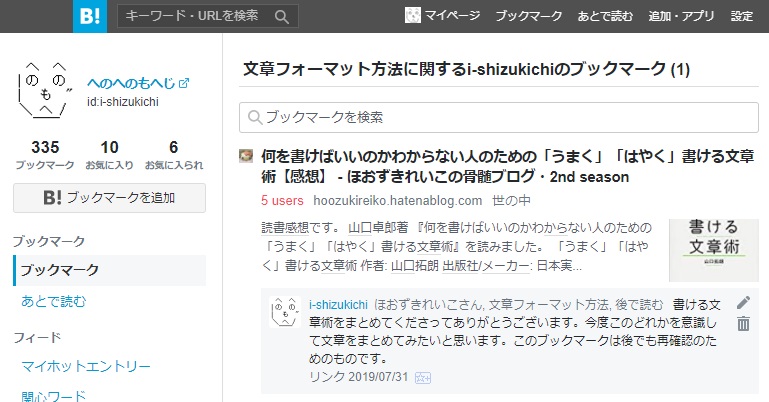Click hoozukireiko.hatenablog.com domain link
The width and height of the screenshot is (769, 402).
point(398,201)
